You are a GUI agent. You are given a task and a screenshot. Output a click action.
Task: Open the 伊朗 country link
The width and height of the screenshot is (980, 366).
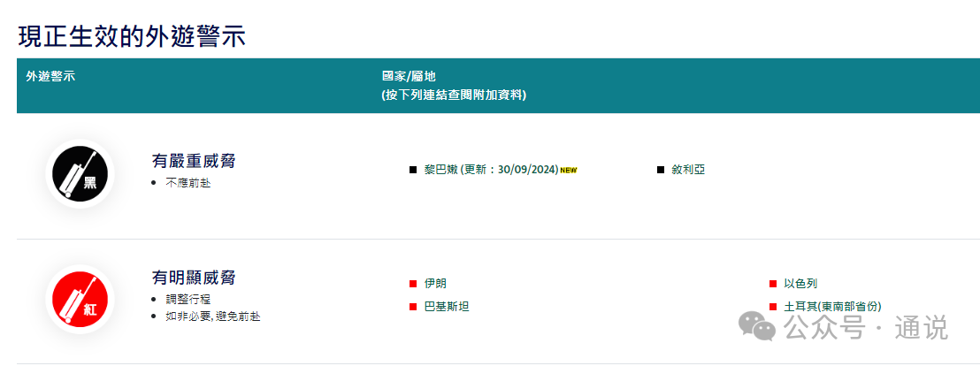point(435,284)
